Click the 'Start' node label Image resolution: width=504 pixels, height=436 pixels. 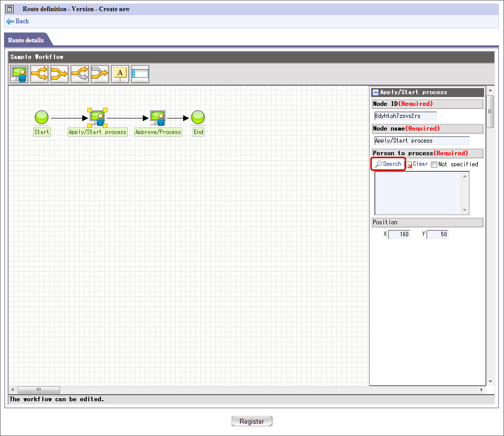[42, 132]
